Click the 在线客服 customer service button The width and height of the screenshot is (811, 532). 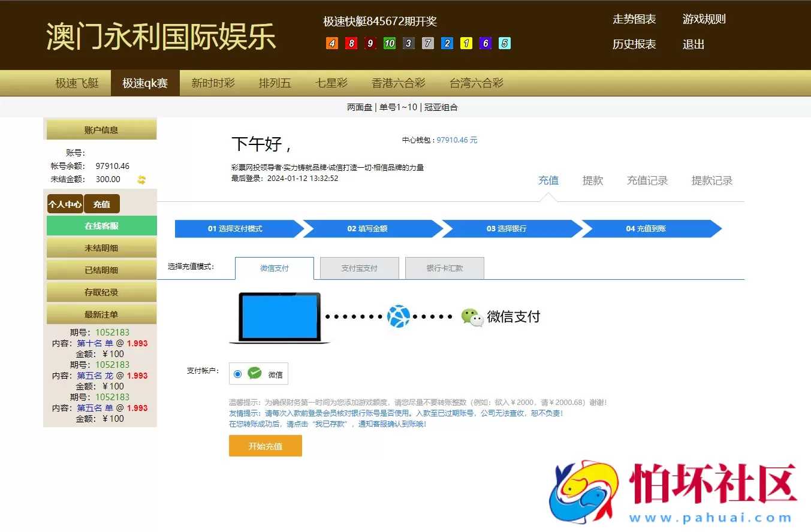[x=101, y=225]
